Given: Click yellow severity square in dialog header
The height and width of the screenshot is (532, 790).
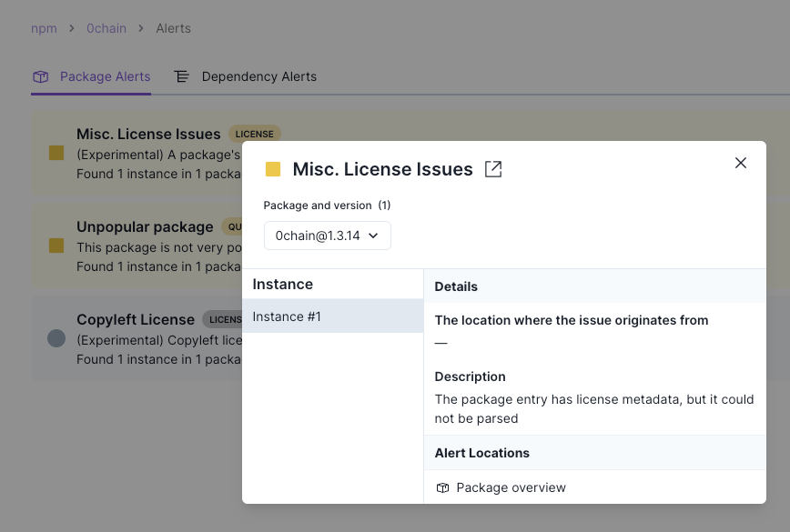Looking at the screenshot, I should pos(273,169).
